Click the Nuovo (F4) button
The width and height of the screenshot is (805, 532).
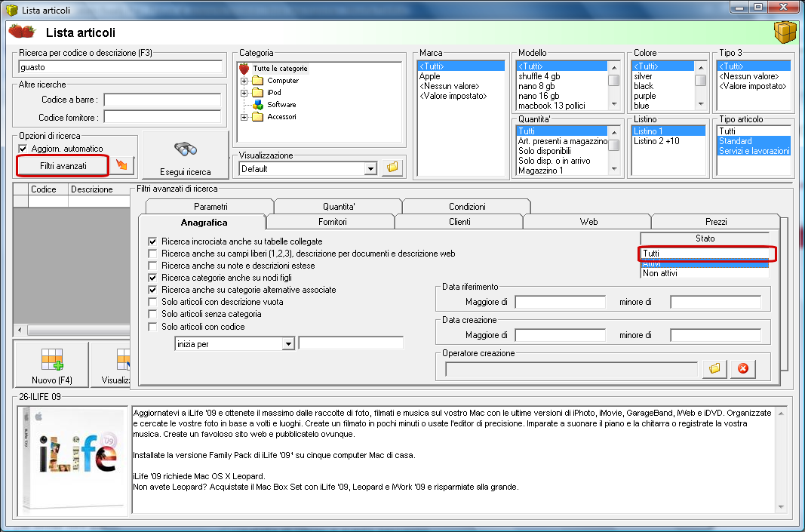[x=52, y=365]
